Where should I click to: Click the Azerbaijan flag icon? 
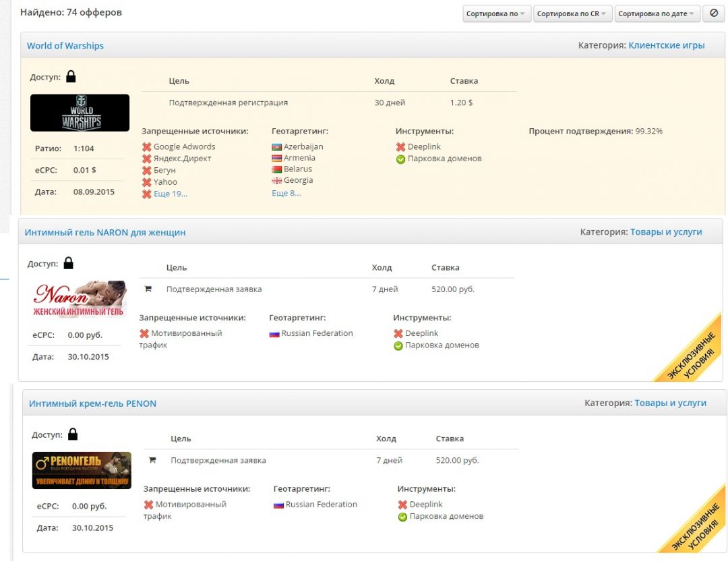coord(277,147)
